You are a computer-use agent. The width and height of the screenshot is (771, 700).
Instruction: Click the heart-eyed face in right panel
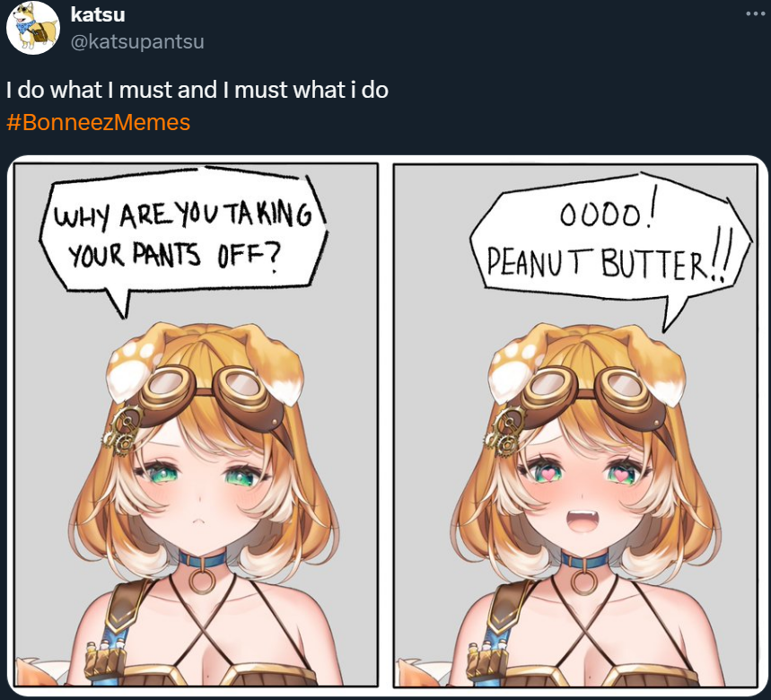click(582, 492)
